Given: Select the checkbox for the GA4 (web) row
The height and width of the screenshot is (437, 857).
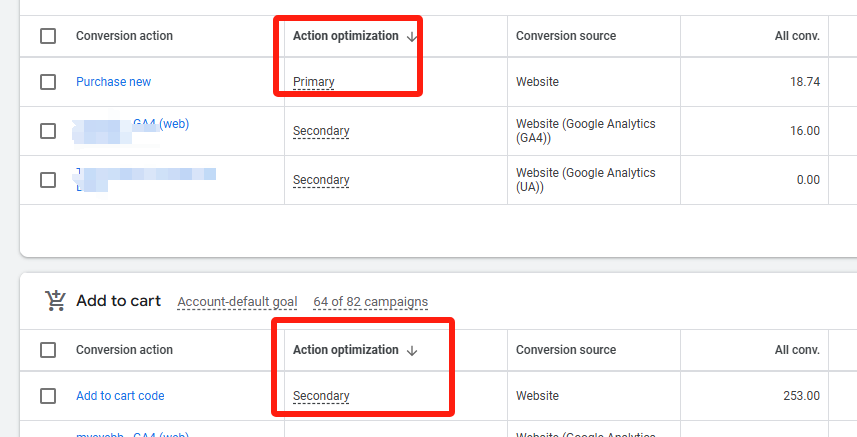Looking at the screenshot, I should click(x=48, y=131).
